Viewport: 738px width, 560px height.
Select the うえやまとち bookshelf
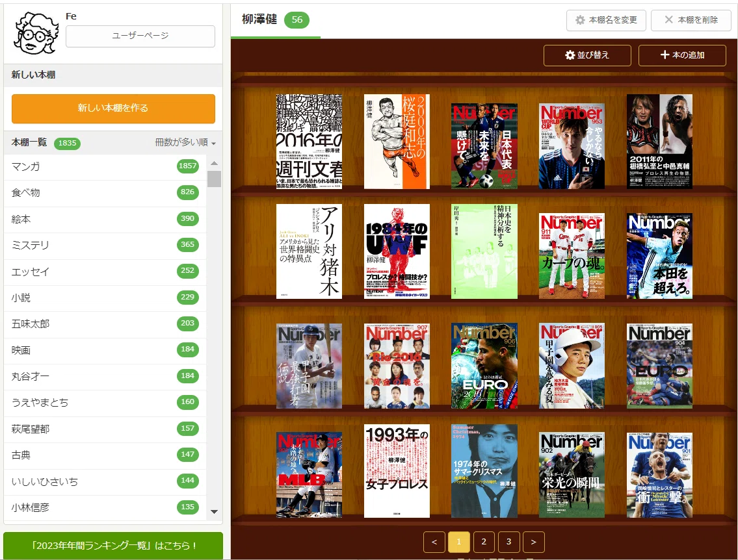(105, 403)
